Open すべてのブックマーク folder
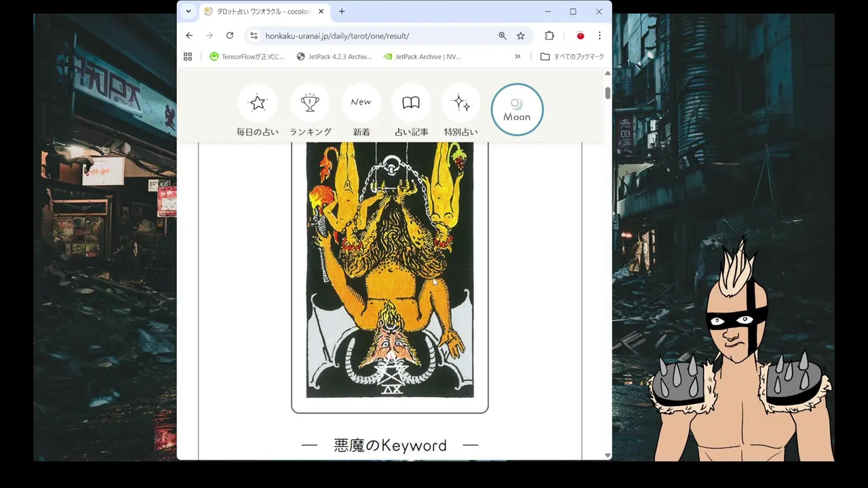Viewport: 868px width, 488px height. point(572,57)
